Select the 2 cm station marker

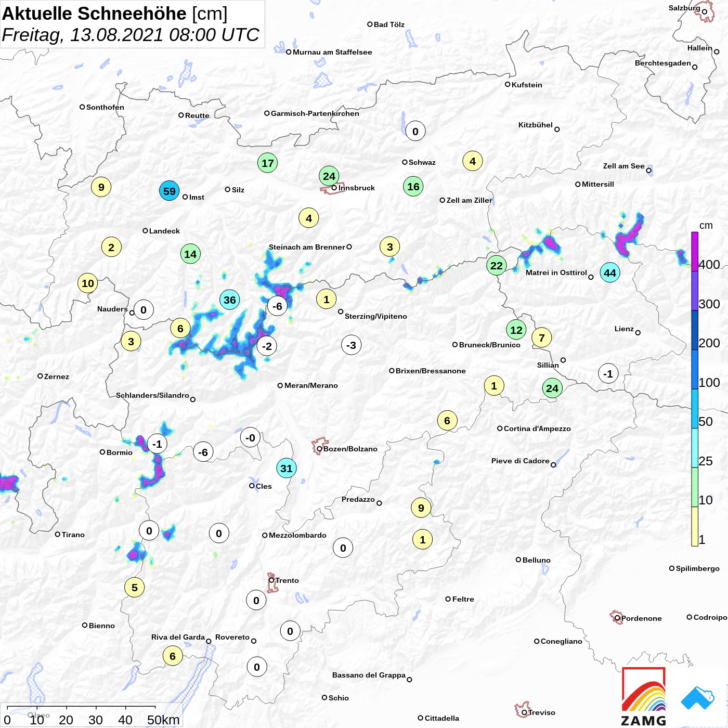tap(111, 247)
